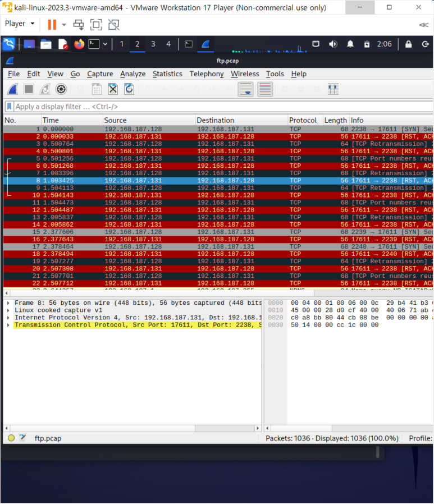Reload this capture file icon
Screen dimensions: 434x504
pyautogui.click(x=129, y=89)
